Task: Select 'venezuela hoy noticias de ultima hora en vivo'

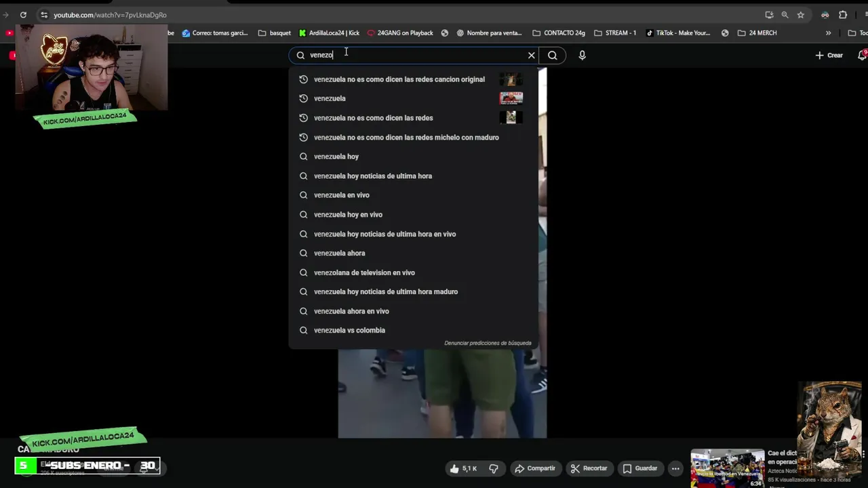Action: 413,234
